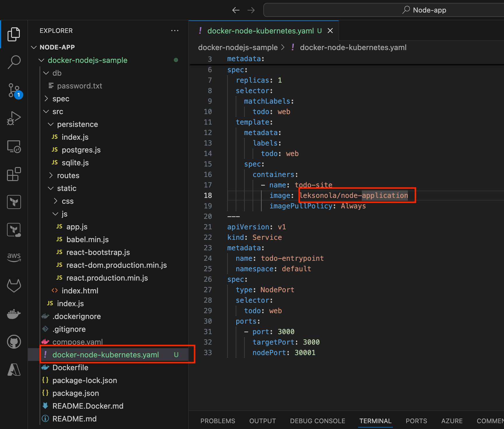Viewport: 504px width, 429px height.
Task: Open Explorer more actions ellipsis
Action: click(x=175, y=31)
